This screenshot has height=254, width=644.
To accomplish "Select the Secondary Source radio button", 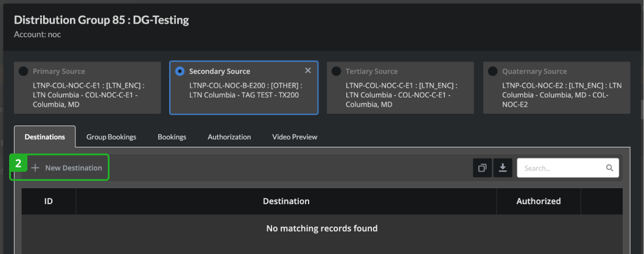I will (180, 71).
